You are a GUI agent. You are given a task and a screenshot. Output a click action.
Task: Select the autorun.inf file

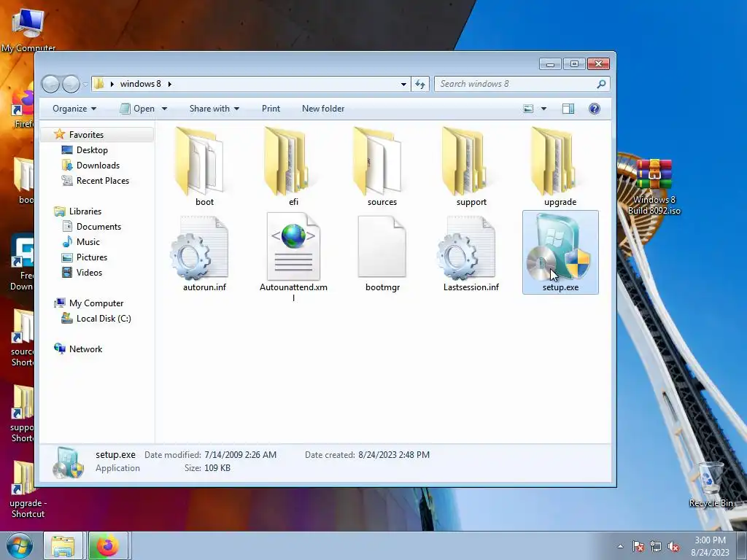point(204,252)
